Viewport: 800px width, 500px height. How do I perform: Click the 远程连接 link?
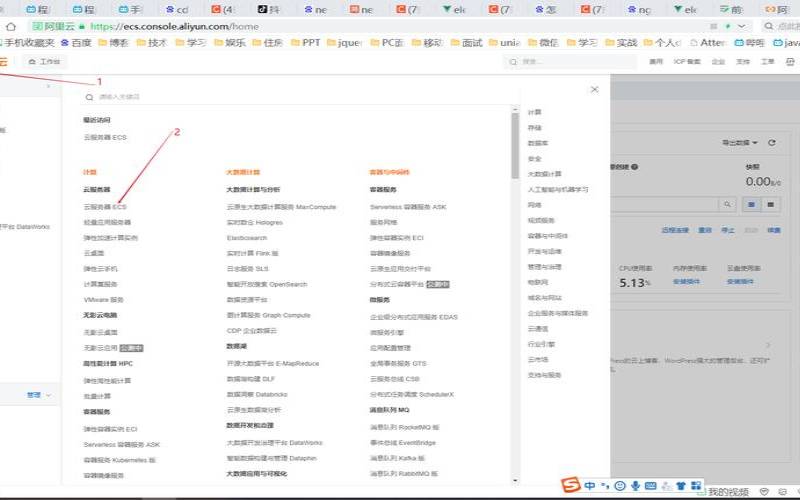coord(675,230)
